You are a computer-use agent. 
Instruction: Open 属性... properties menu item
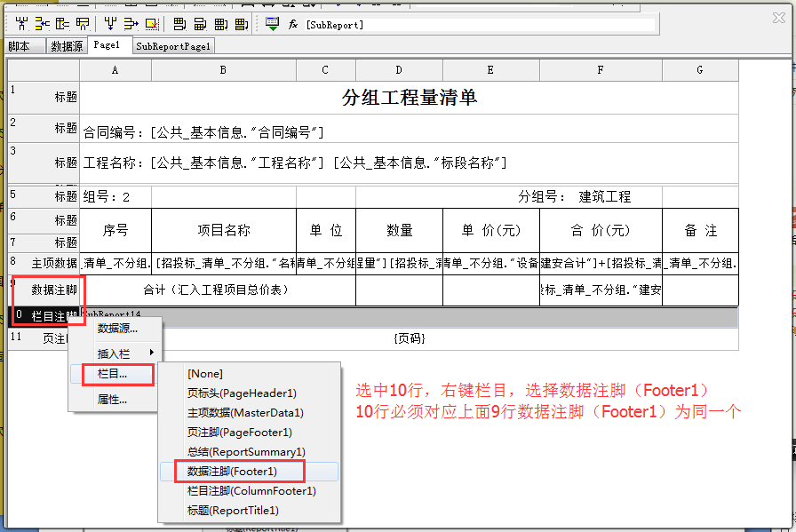[112, 399]
